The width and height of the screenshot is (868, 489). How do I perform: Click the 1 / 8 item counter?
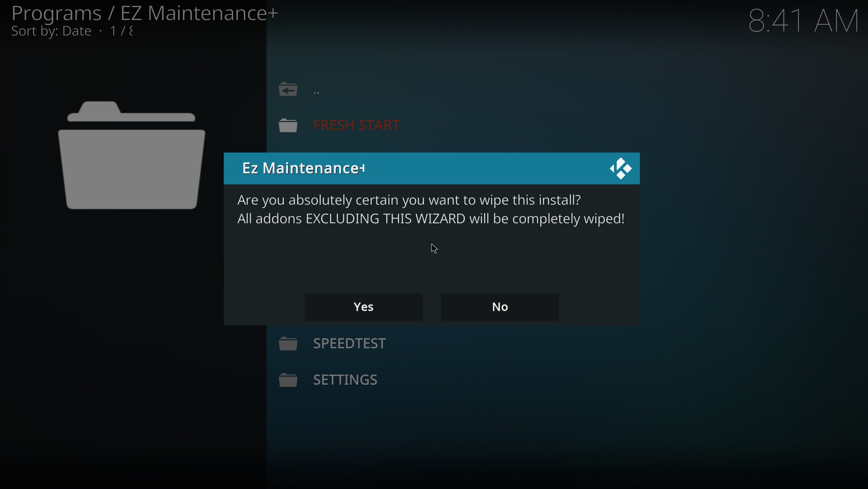(121, 31)
